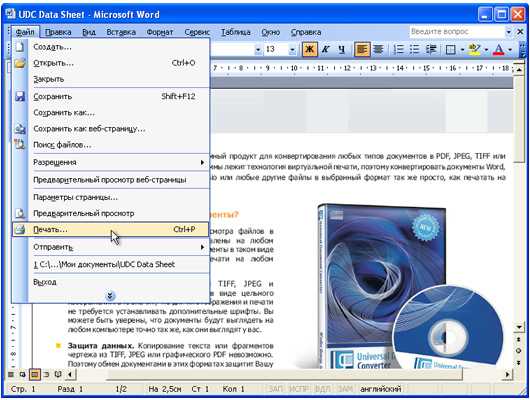Click the font size box showing 13
Screen dimensions: 530x400
(275, 49)
